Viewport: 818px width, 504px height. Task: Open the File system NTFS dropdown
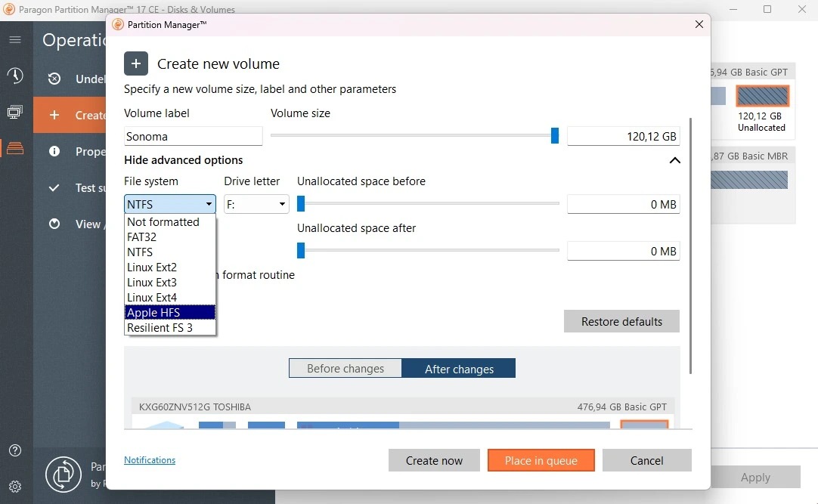click(169, 204)
